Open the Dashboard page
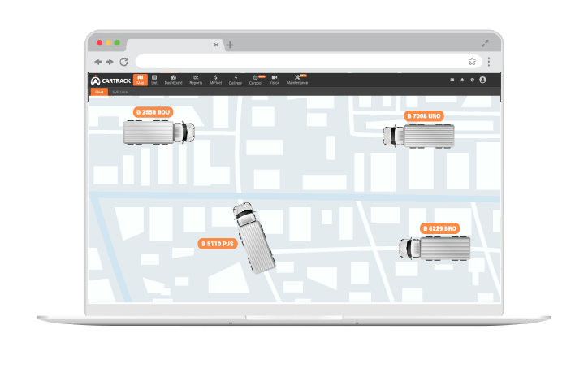The width and height of the screenshot is (588, 377). point(174,80)
